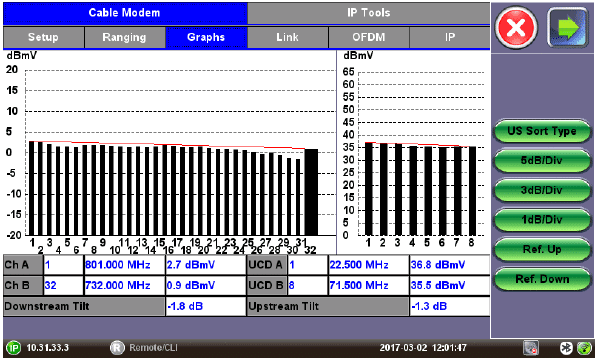Click the Ref. Up button
The image size is (599, 363).
pyautogui.click(x=542, y=250)
